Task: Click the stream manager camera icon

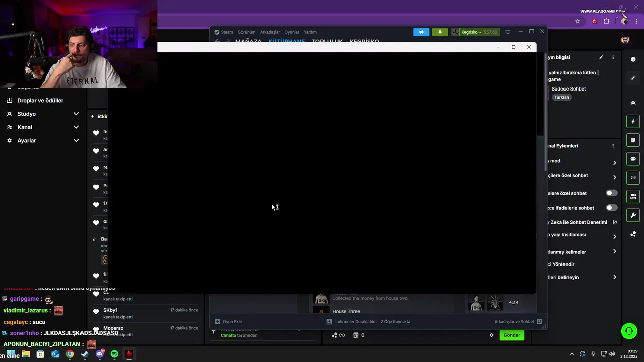Action: click(633, 196)
